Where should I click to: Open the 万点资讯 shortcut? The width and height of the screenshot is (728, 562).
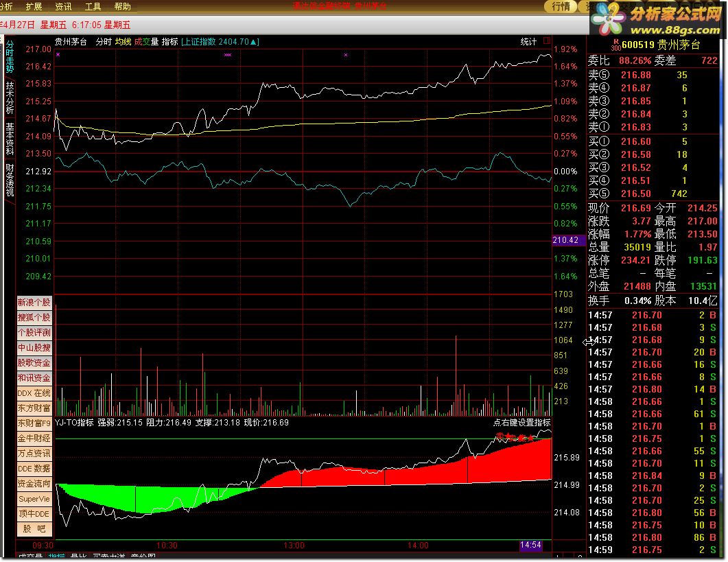[34, 454]
